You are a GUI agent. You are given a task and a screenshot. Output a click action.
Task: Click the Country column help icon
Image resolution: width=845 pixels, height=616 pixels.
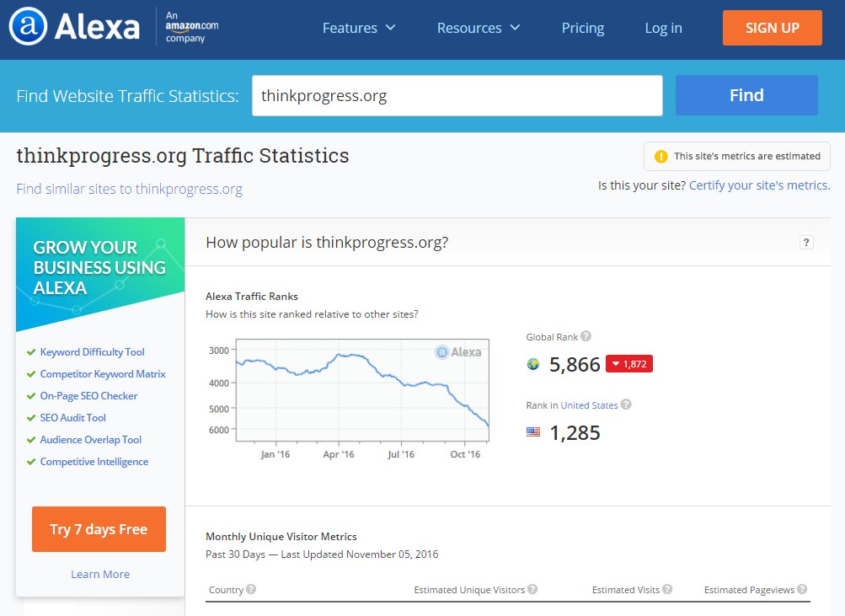pos(250,589)
